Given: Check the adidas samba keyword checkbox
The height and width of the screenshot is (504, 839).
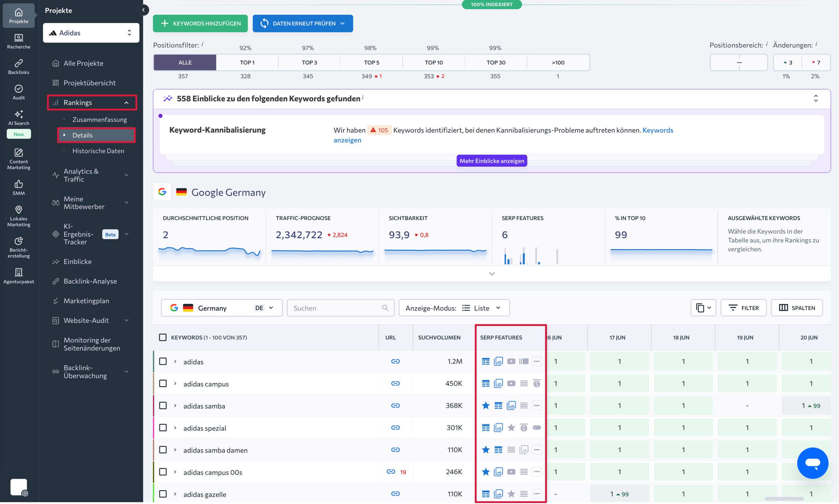Looking at the screenshot, I should click(163, 405).
